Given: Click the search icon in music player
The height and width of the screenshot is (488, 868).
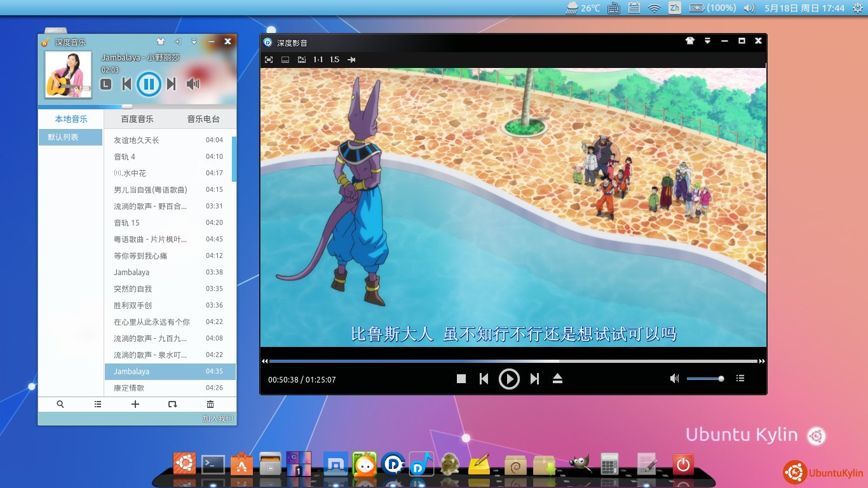Looking at the screenshot, I should click(x=60, y=404).
